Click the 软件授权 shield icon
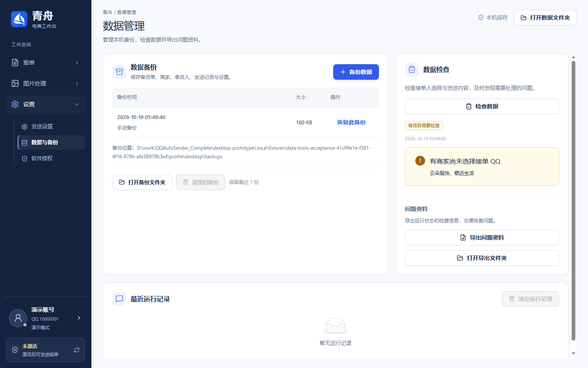588x368 pixels. [x=24, y=159]
